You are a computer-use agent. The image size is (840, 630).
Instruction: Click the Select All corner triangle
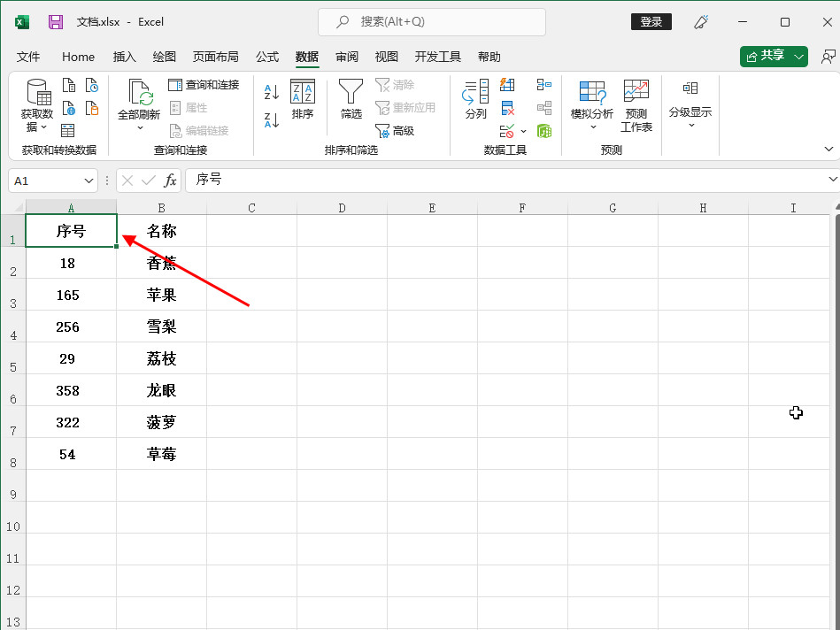pos(18,207)
